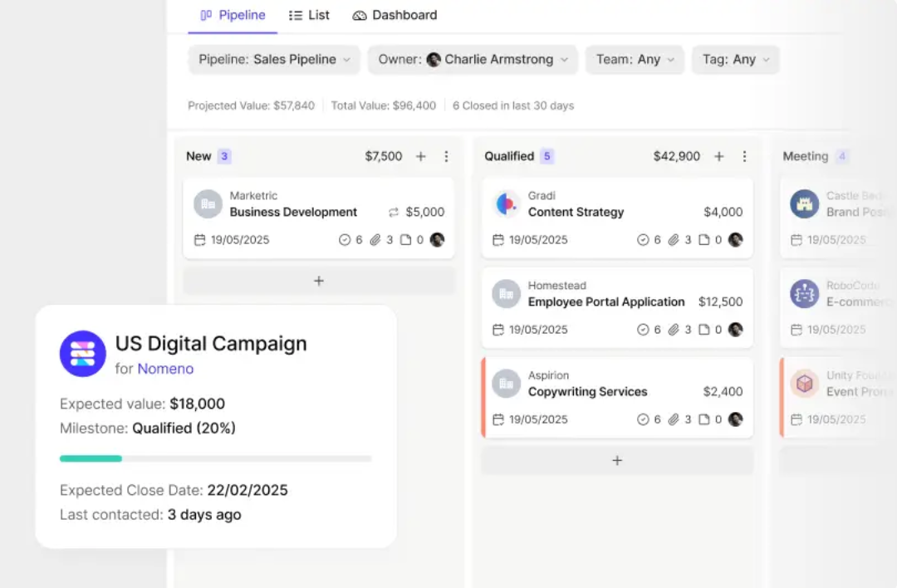Click calendar icon on Copywriting Services card
This screenshot has height=588, width=897.
pyautogui.click(x=498, y=419)
